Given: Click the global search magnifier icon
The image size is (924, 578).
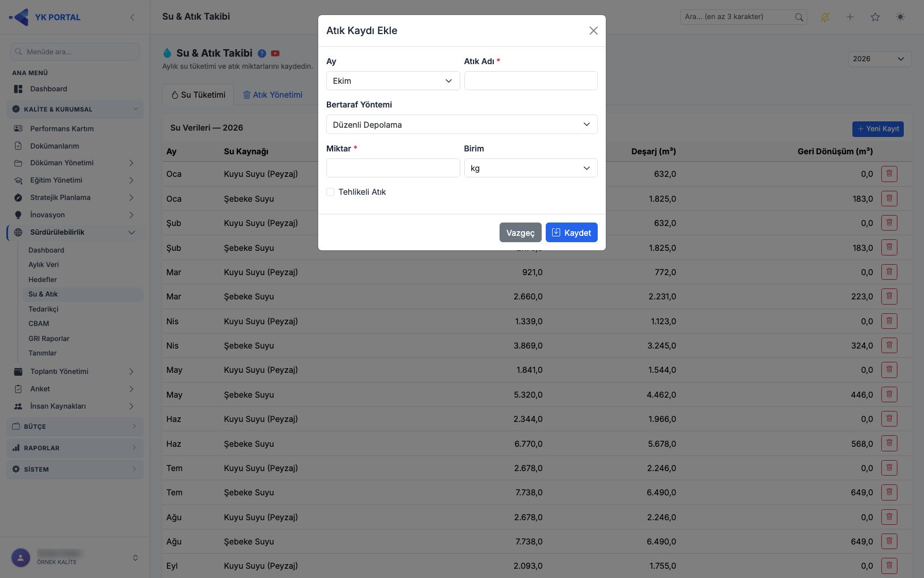Looking at the screenshot, I should [x=799, y=17].
